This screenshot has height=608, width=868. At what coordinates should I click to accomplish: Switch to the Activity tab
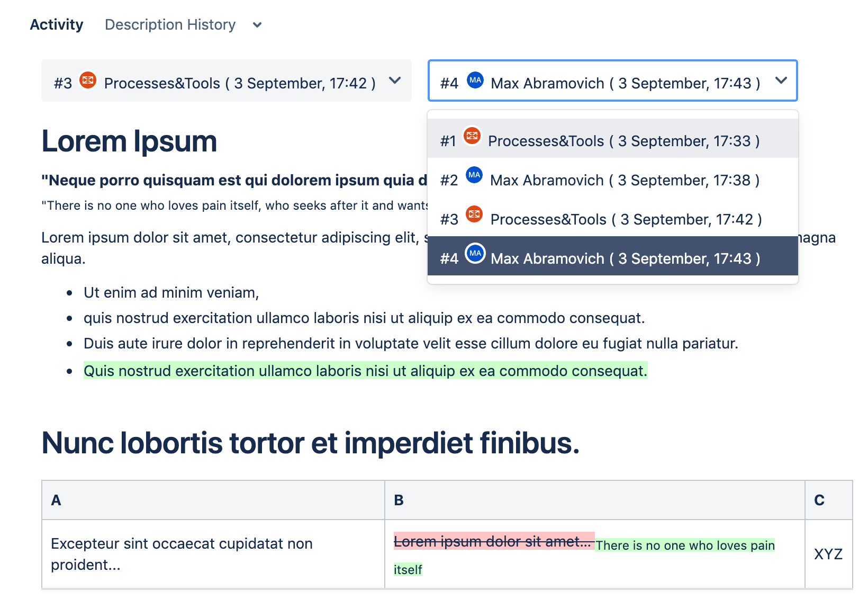pyautogui.click(x=57, y=25)
